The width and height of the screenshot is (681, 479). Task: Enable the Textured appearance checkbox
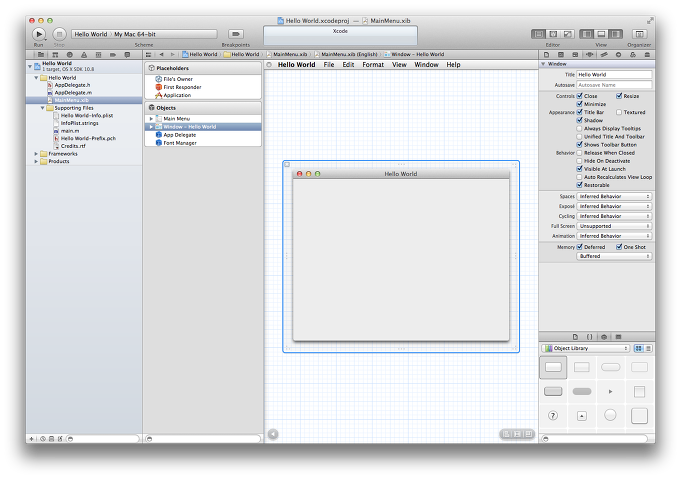619,112
